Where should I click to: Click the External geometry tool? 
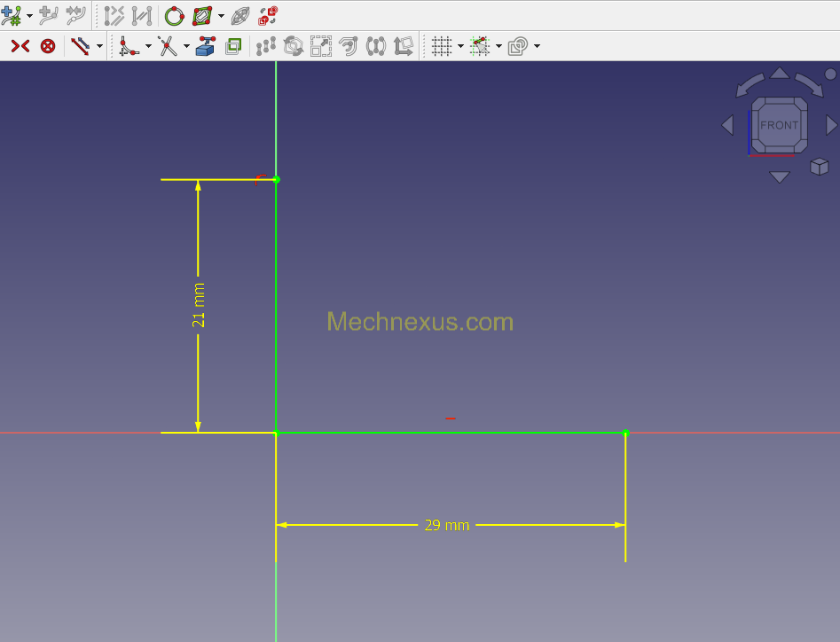206,47
